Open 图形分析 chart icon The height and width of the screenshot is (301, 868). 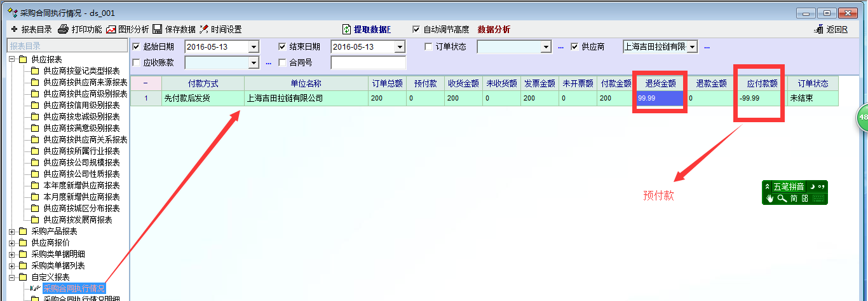pyautogui.click(x=111, y=29)
